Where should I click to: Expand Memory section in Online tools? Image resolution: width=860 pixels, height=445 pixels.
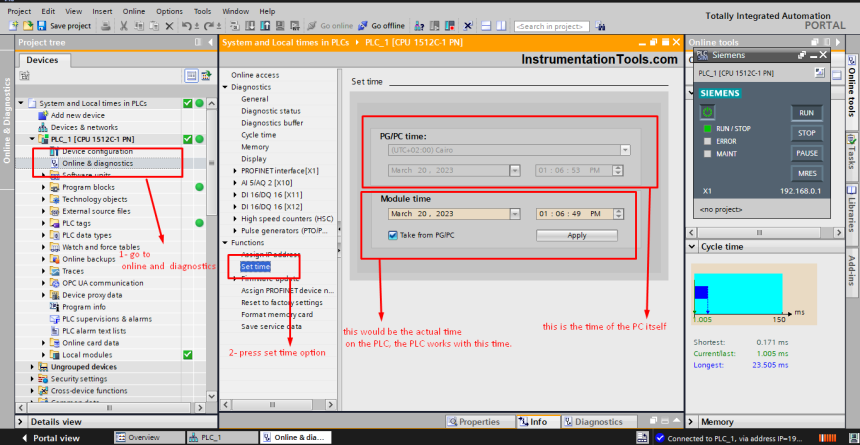click(692, 422)
